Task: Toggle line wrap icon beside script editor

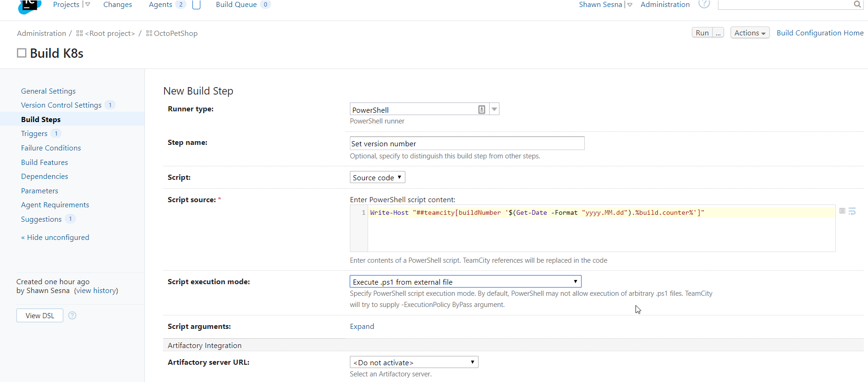Action: point(852,211)
